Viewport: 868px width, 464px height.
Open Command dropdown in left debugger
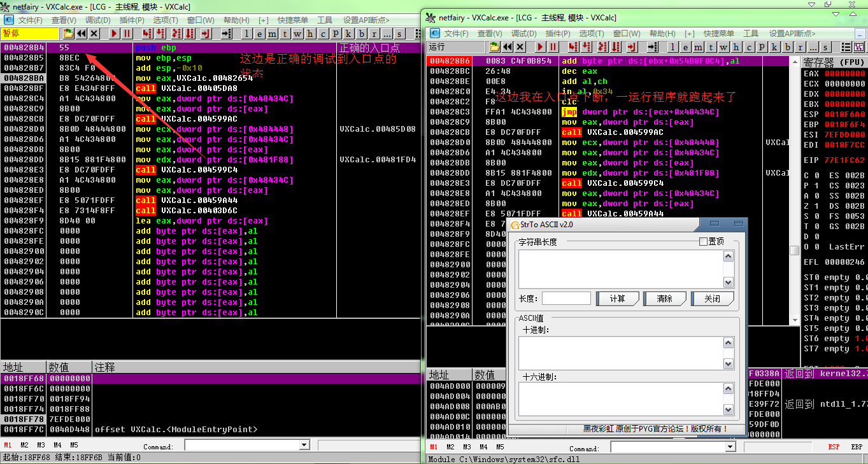(x=304, y=446)
